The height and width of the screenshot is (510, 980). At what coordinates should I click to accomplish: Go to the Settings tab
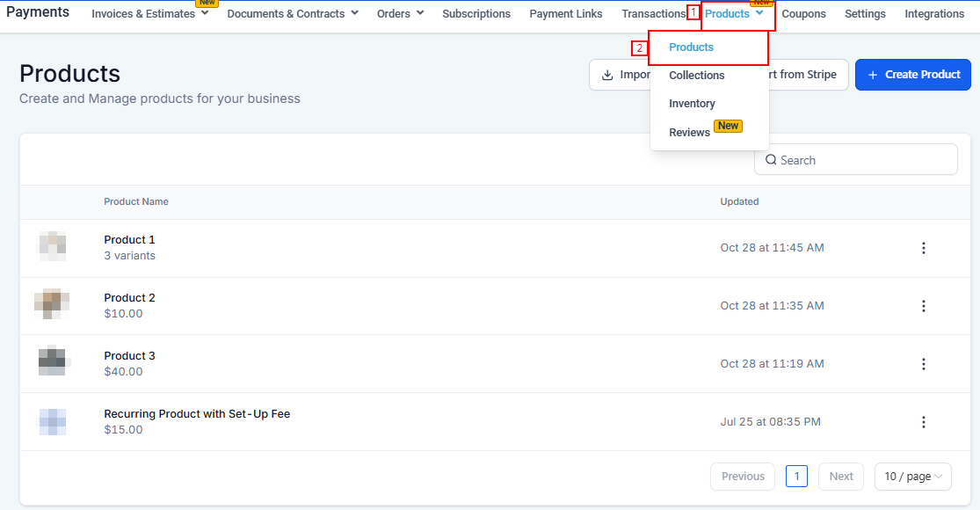(865, 14)
